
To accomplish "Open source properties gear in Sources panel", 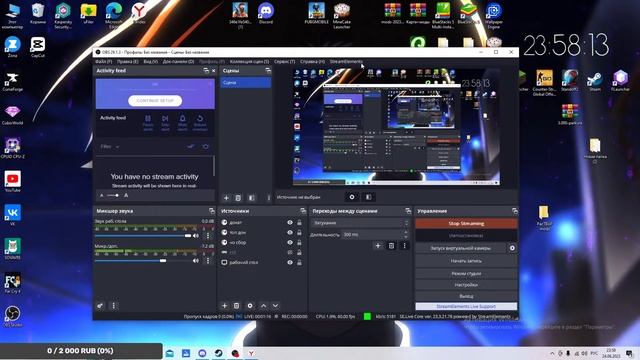I will [250, 305].
